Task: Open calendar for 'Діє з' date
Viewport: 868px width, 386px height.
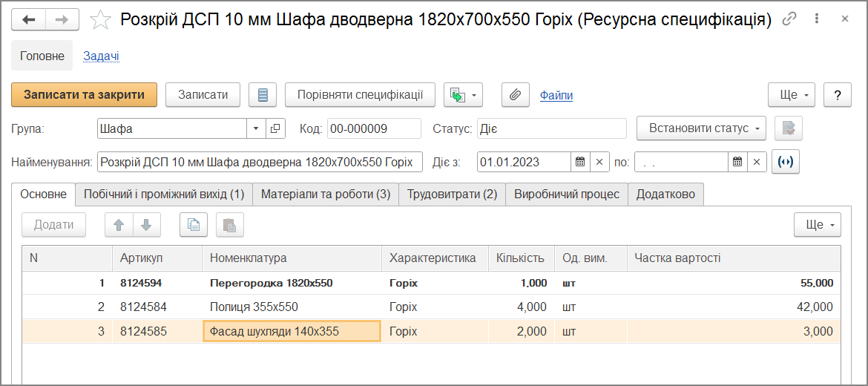Action: [581, 162]
